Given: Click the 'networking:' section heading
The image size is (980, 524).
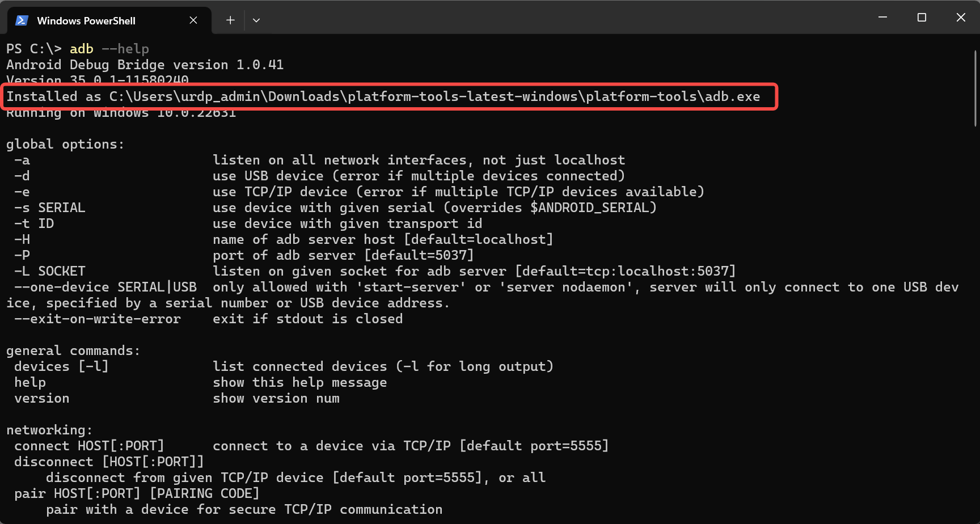Looking at the screenshot, I should click(x=49, y=430).
